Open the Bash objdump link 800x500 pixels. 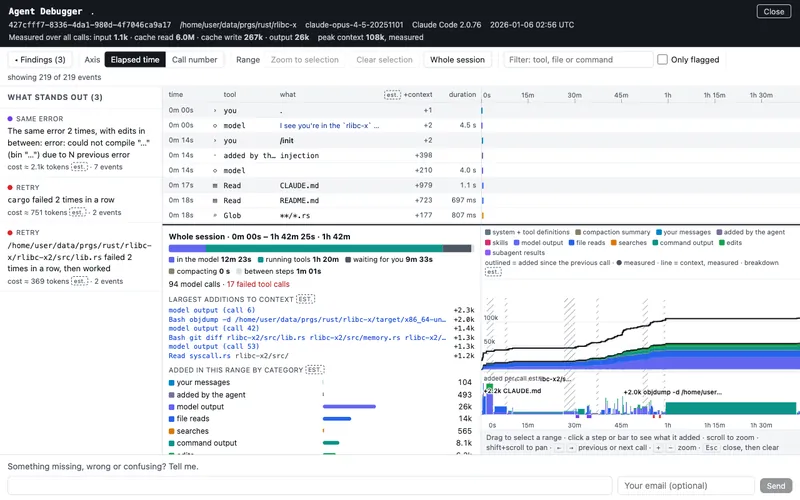click(307, 319)
